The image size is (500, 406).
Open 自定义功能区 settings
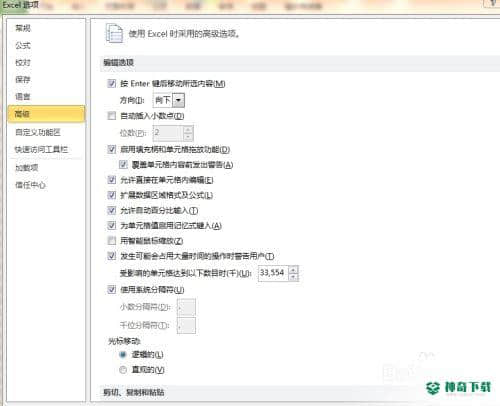pyautogui.click(x=38, y=132)
